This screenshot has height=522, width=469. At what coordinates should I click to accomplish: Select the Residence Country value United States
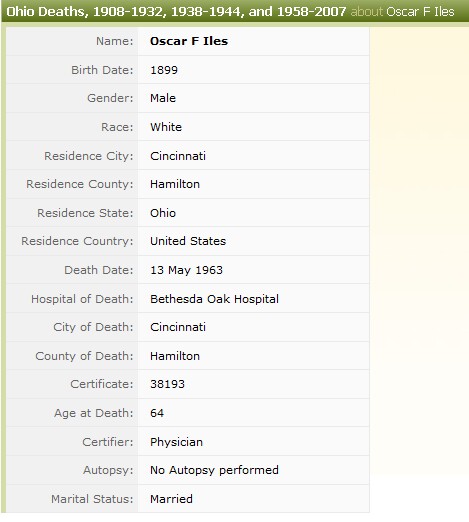tap(188, 241)
